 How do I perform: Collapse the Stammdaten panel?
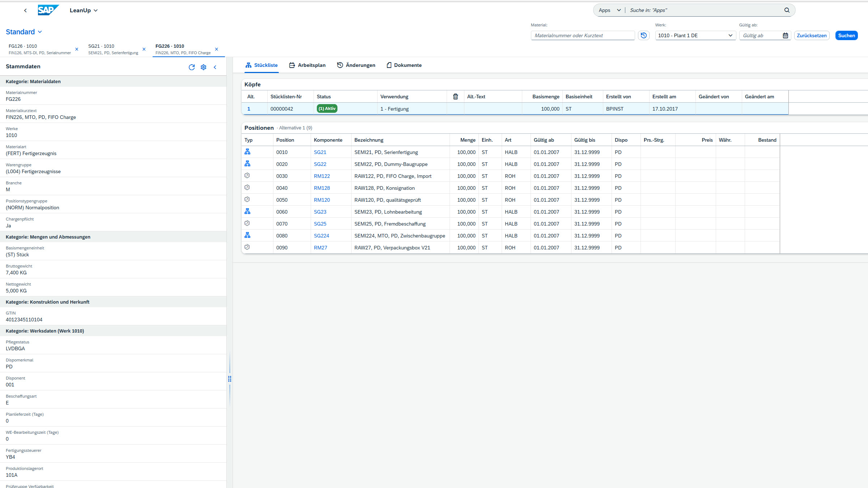coord(215,67)
